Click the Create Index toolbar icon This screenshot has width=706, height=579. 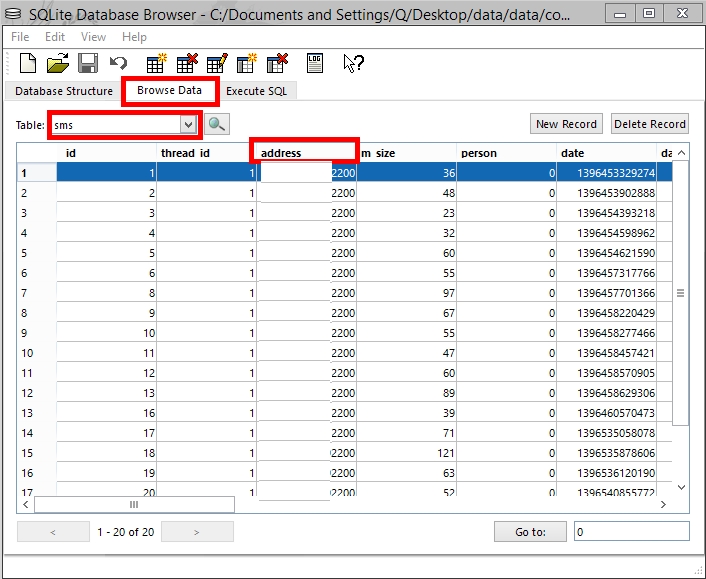coord(247,63)
